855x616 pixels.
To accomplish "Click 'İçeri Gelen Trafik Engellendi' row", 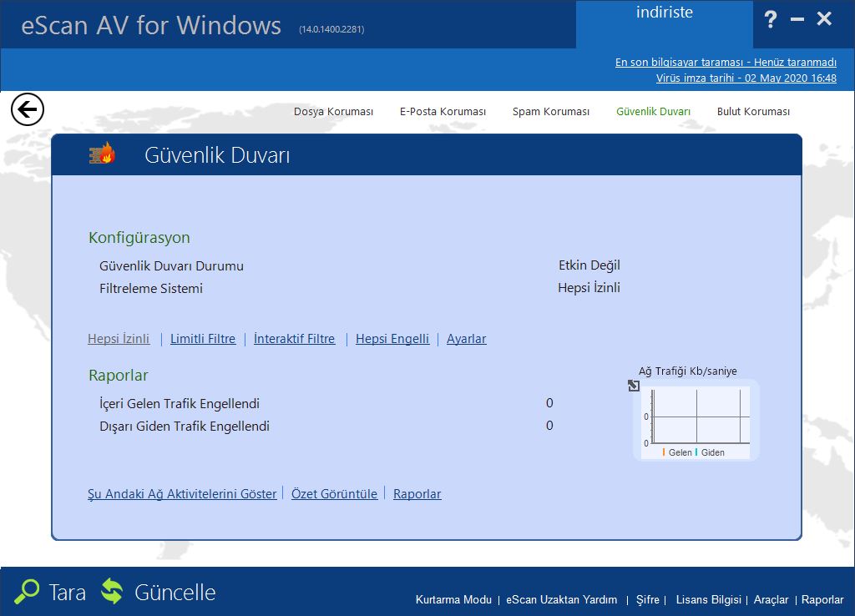I will tap(326, 403).
